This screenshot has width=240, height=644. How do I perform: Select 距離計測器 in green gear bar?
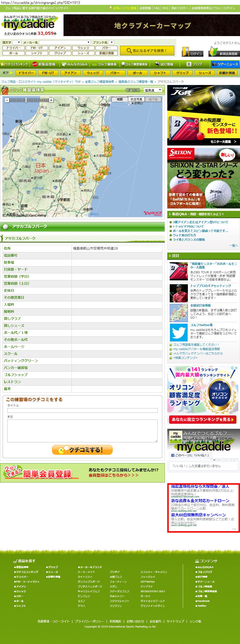[227, 73]
